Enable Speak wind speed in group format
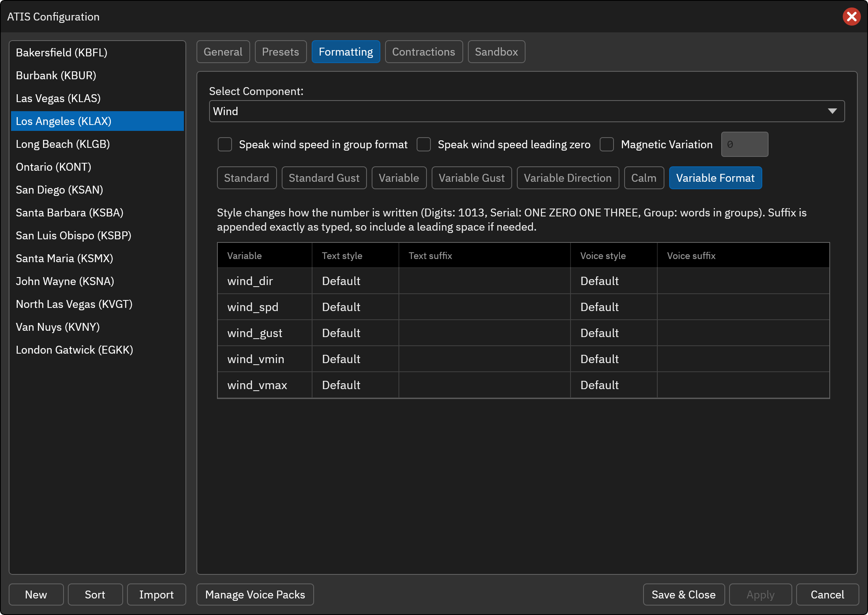This screenshot has width=868, height=615. pyautogui.click(x=225, y=144)
